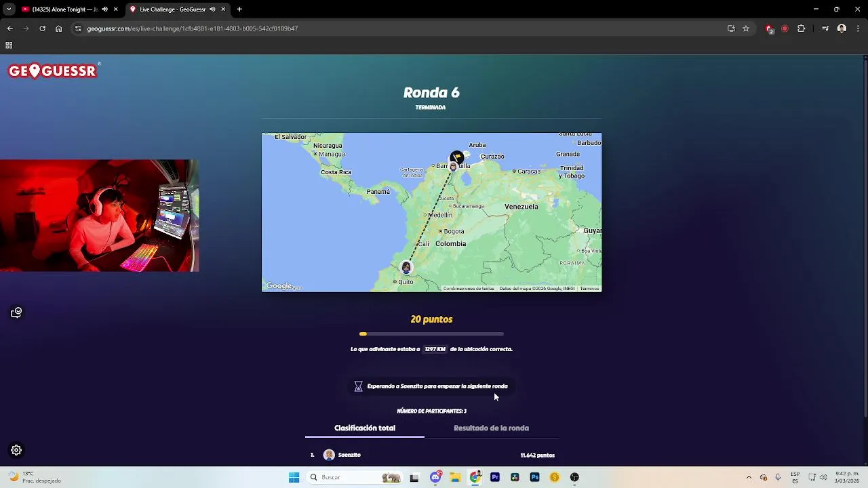Open File Explorer from taskbar
868x488 pixels.
[455, 477]
